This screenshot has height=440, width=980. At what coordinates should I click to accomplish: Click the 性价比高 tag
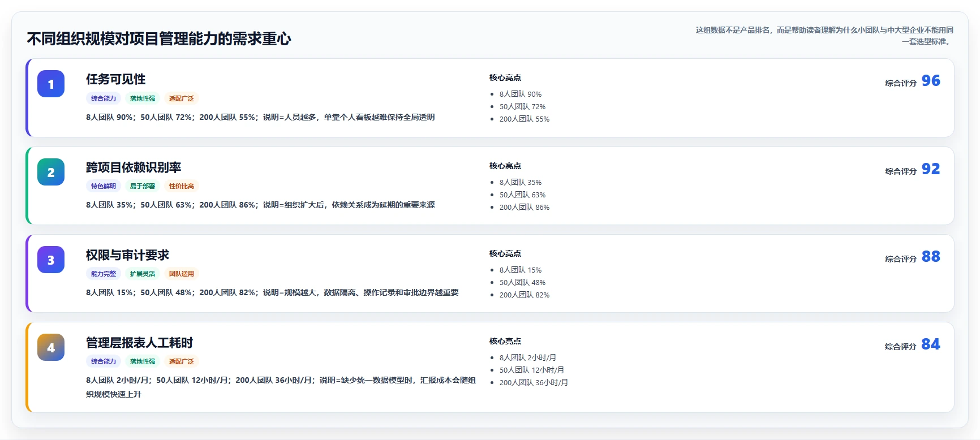182,186
